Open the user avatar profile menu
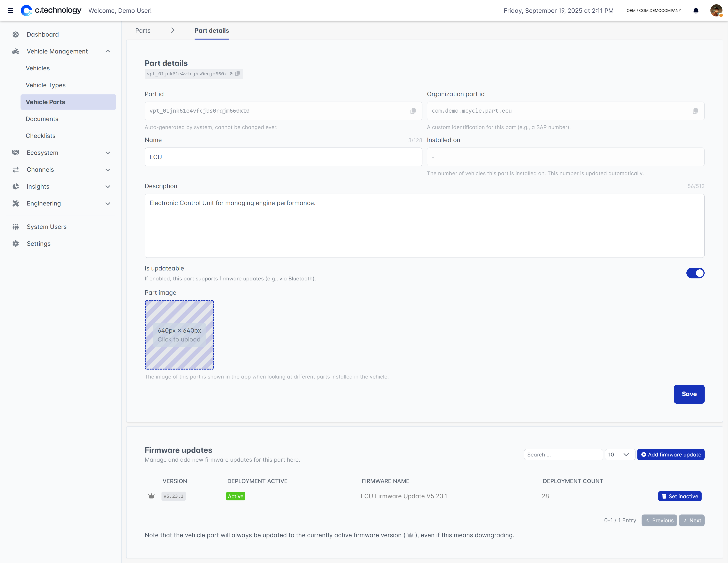Image resolution: width=728 pixels, height=563 pixels. (716, 10)
